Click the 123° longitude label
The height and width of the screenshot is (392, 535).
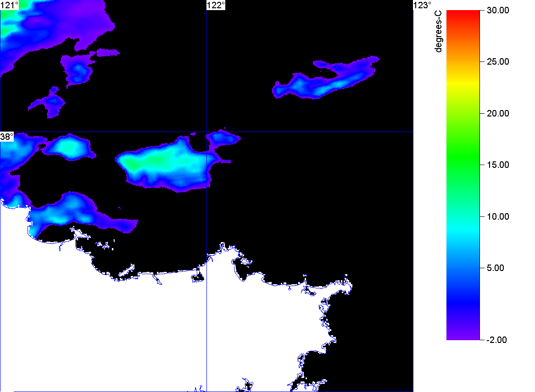click(x=423, y=5)
